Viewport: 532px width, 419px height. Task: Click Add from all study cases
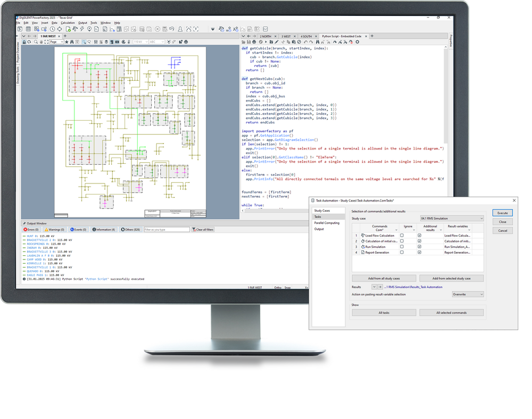pos(384,278)
